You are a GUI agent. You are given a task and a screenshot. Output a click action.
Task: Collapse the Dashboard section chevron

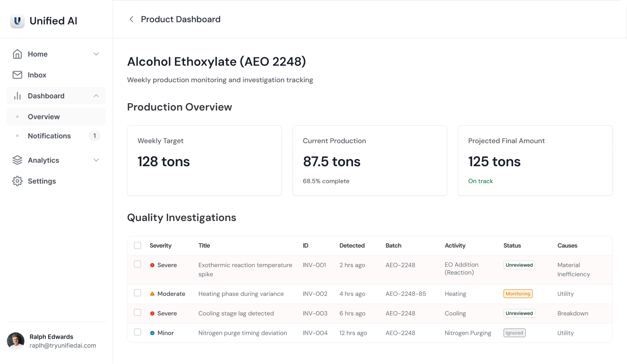point(96,96)
